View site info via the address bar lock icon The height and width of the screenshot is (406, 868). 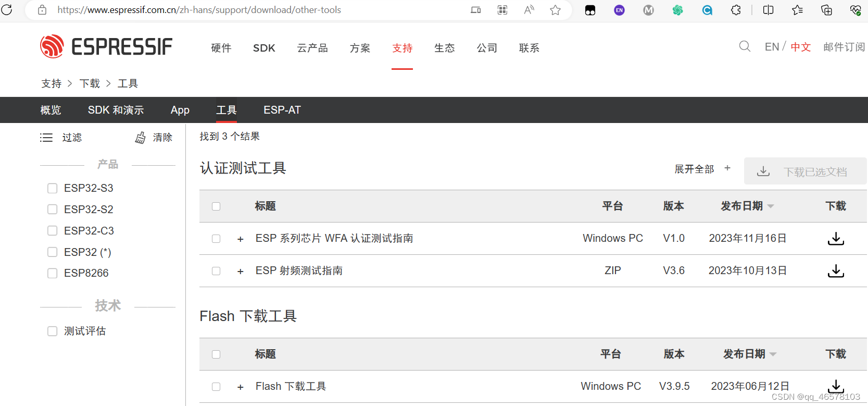pyautogui.click(x=42, y=10)
